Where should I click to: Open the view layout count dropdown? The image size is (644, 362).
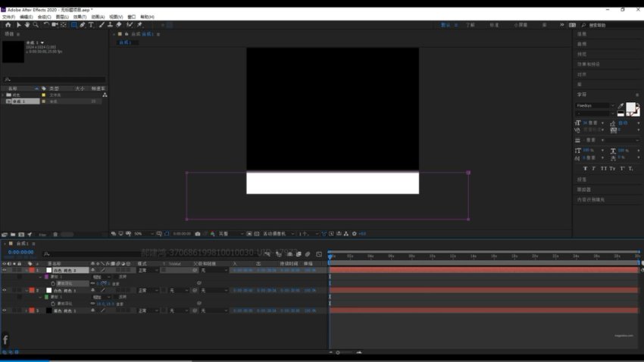(308, 233)
